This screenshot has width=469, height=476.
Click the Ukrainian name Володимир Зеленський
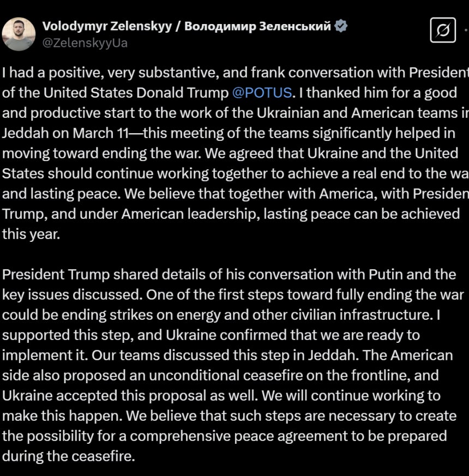257,26
